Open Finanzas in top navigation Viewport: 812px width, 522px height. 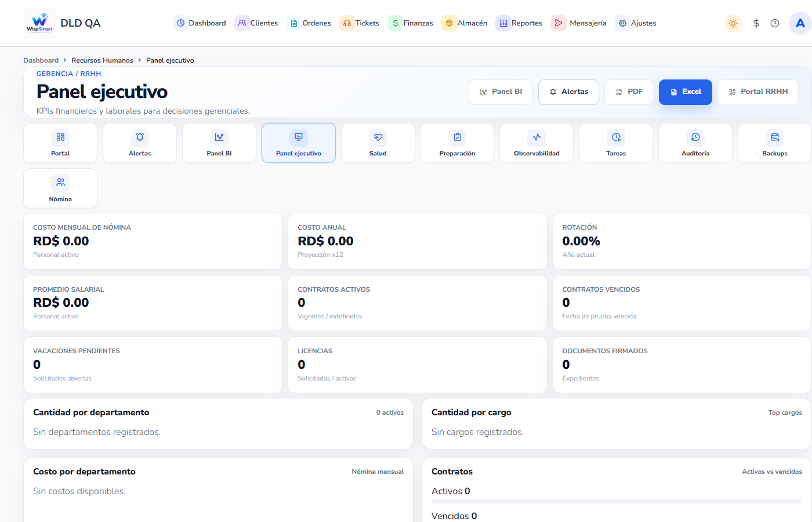[x=411, y=23]
